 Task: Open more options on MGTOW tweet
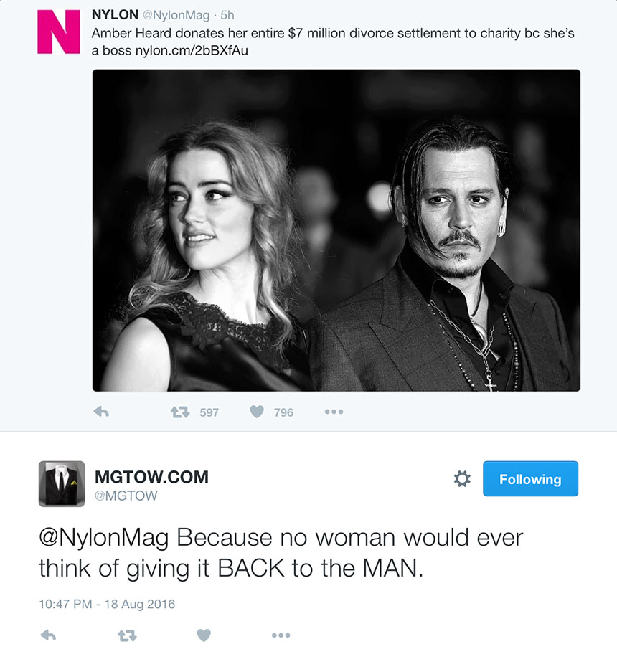click(281, 635)
